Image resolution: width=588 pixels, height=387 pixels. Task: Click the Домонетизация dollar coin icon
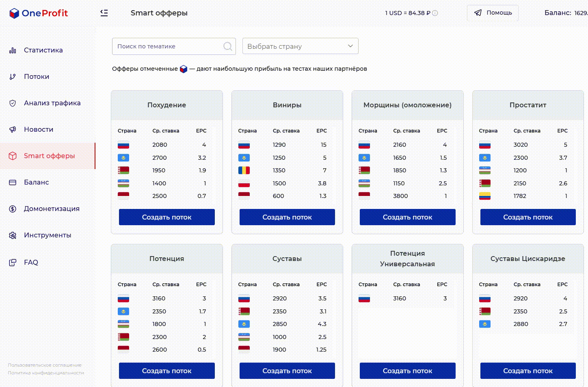pyautogui.click(x=13, y=209)
